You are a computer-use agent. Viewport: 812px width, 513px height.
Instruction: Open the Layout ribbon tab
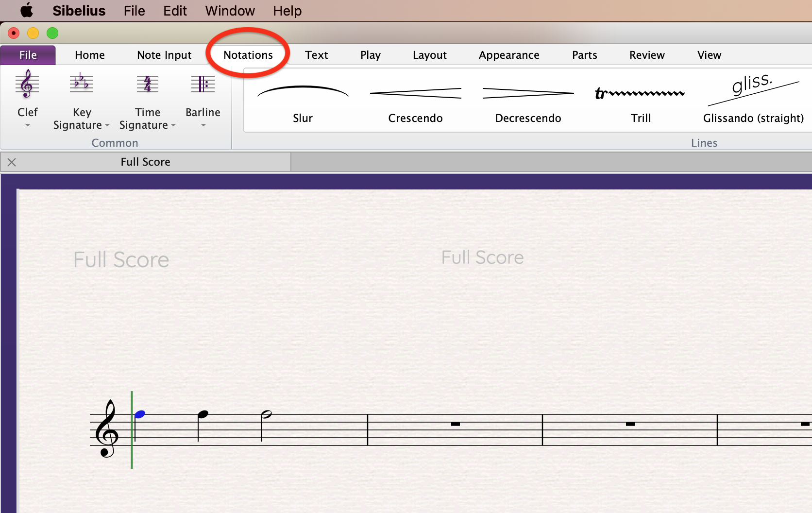click(430, 55)
